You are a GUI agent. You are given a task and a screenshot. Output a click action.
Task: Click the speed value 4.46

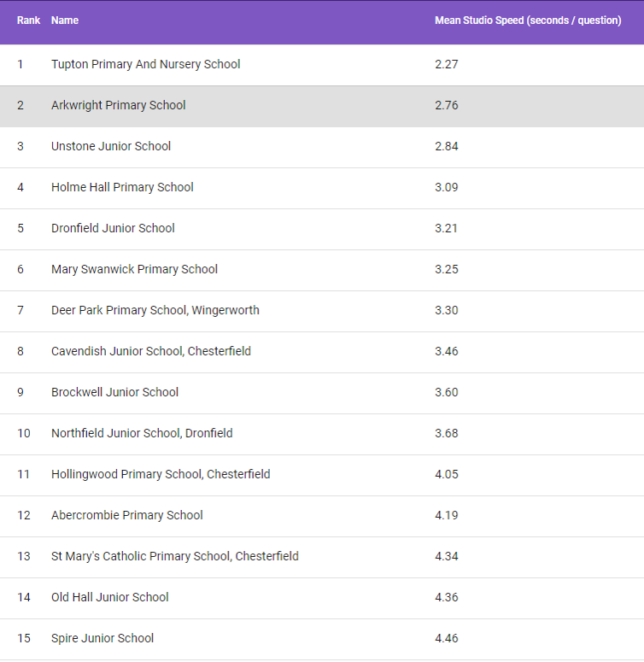pyautogui.click(x=447, y=638)
